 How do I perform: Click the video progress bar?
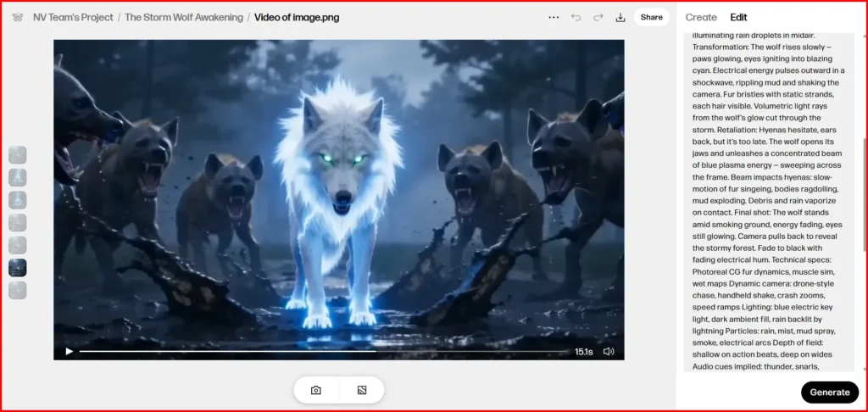click(324, 351)
